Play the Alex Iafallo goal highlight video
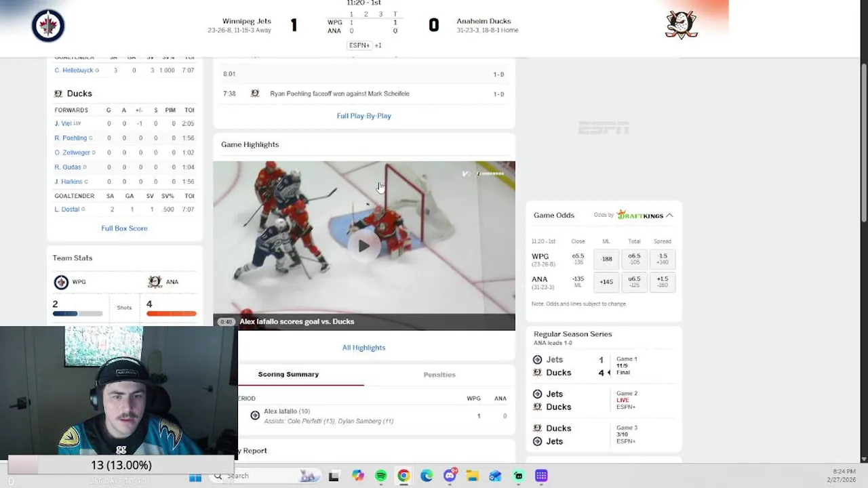Screen dimensions: 868x488 [364, 246]
